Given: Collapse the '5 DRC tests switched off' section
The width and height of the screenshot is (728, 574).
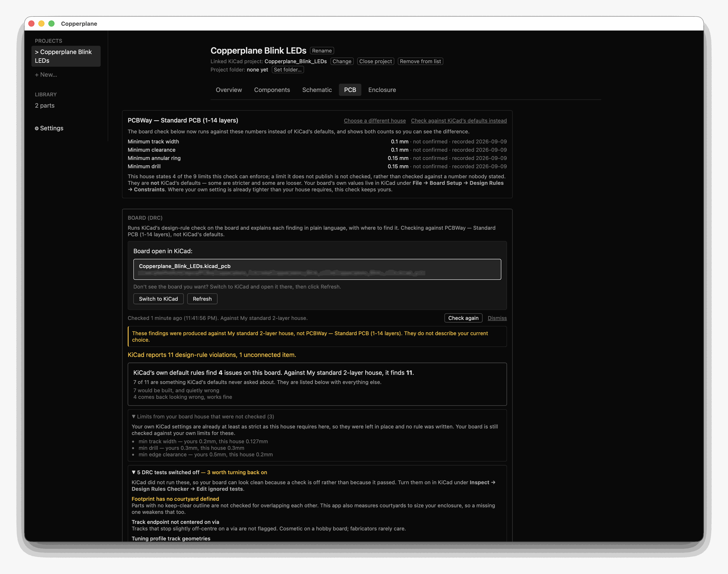Looking at the screenshot, I should point(199,472).
